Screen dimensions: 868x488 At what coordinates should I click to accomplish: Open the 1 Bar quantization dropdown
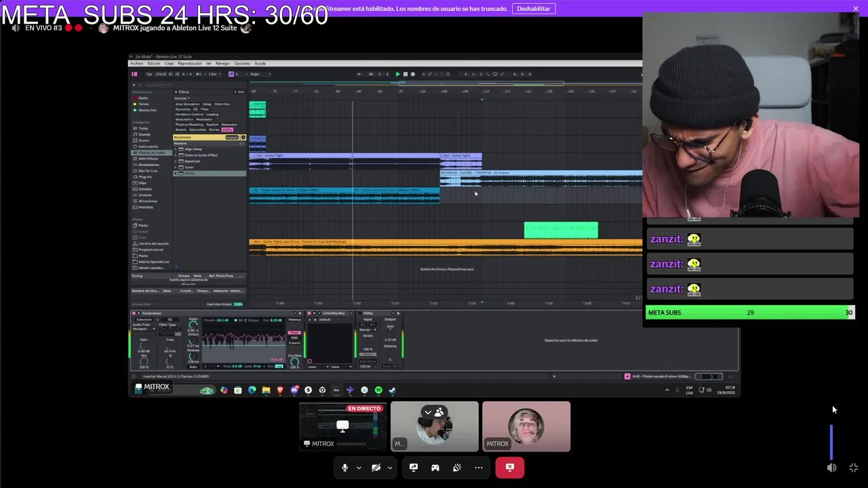pos(214,74)
